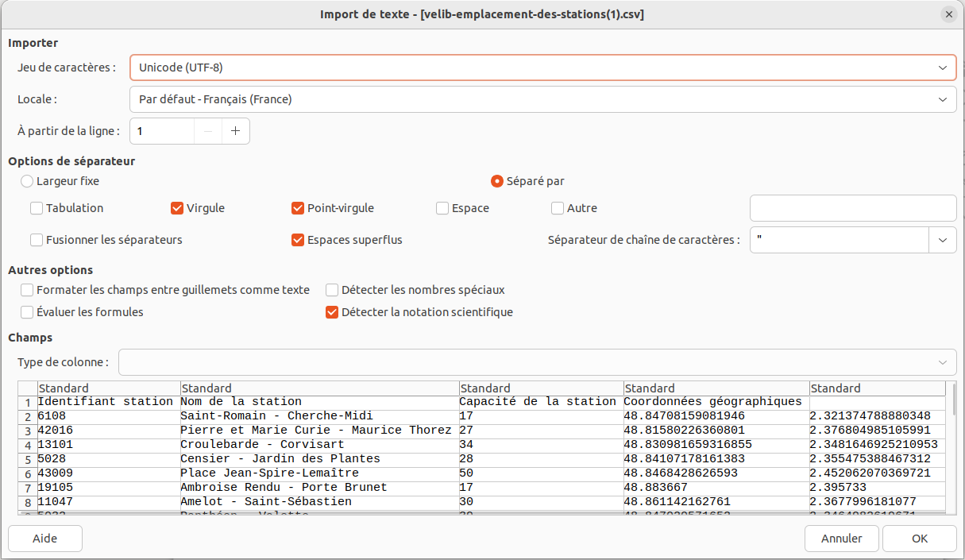The image size is (965, 560).
Task: Disable Espaces superflus
Action: [298, 239]
